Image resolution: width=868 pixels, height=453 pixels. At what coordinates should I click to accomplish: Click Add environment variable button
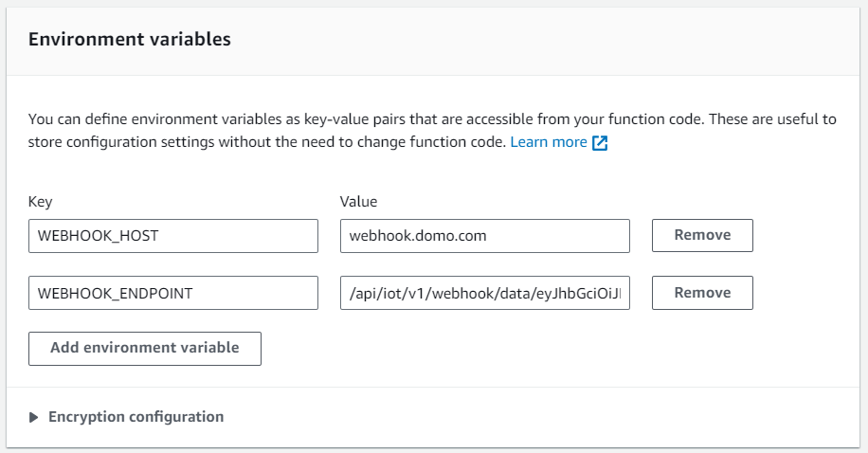pos(145,349)
